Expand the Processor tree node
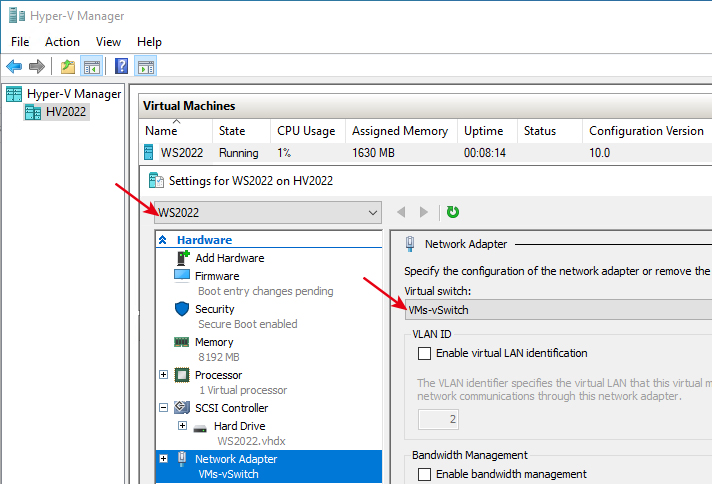The width and height of the screenshot is (712, 484). point(163,375)
